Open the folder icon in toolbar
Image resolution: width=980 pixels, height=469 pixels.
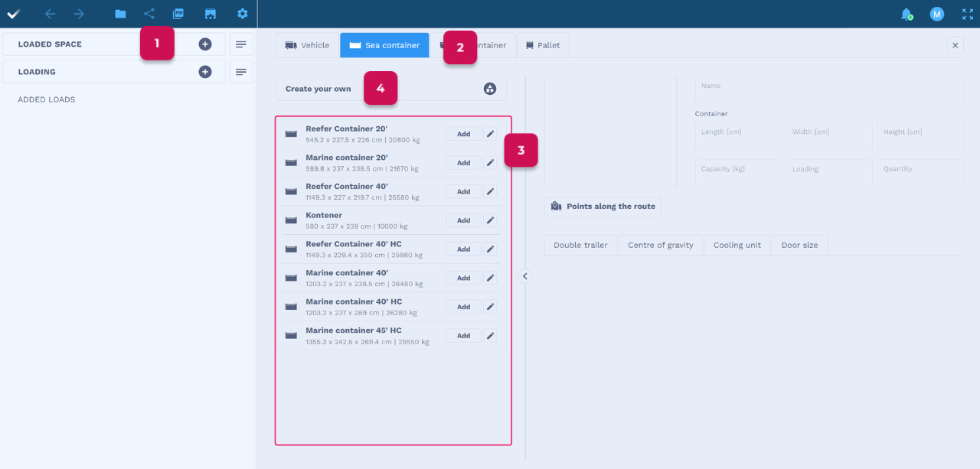point(120,14)
